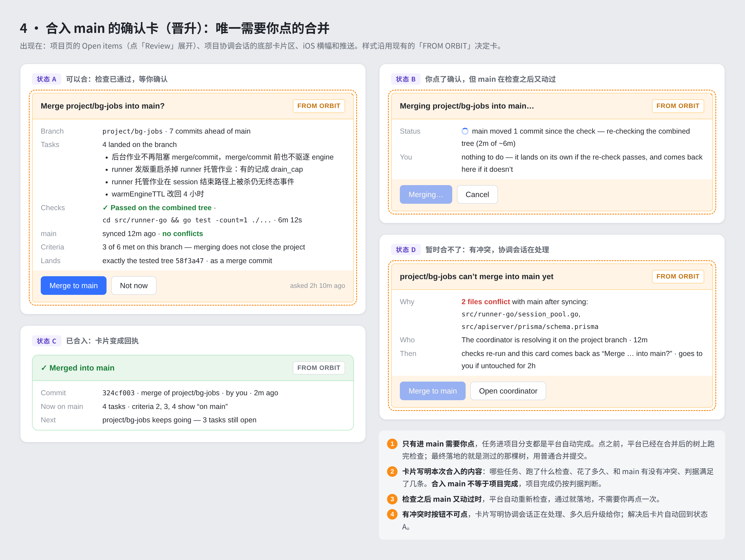The width and height of the screenshot is (745, 560).
Task: Click the 状态 D label tag
Action: pos(405,250)
